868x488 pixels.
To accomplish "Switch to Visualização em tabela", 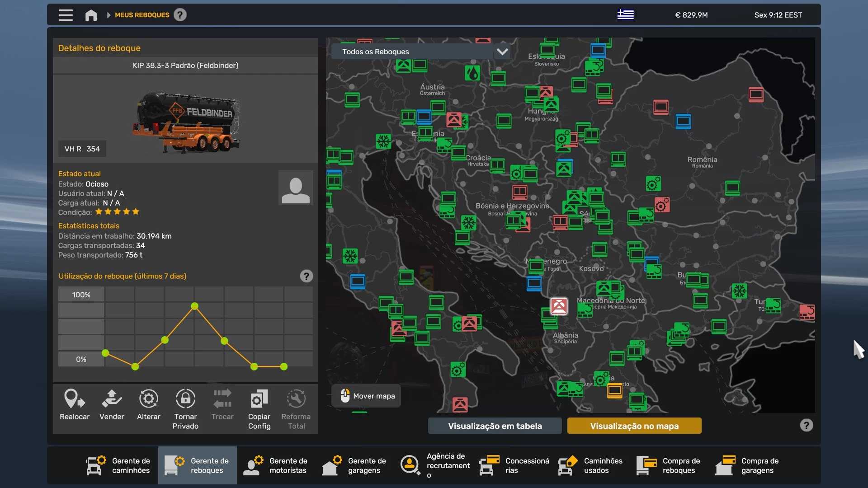I will pyautogui.click(x=495, y=426).
